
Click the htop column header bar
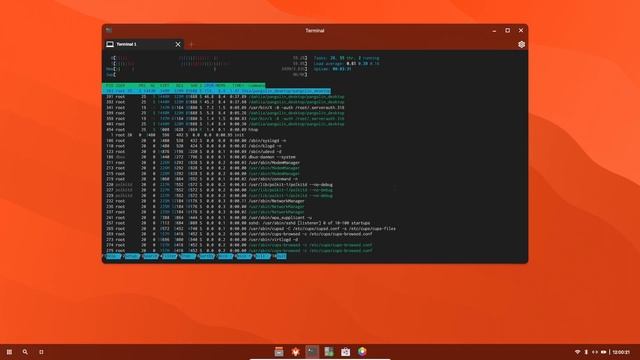(184, 86)
